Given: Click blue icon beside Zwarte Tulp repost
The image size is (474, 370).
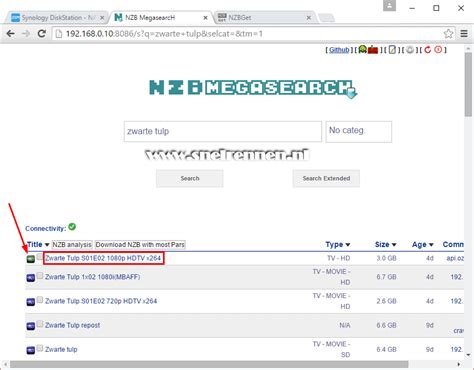Looking at the screenshot, I should [x=31, y=326].
